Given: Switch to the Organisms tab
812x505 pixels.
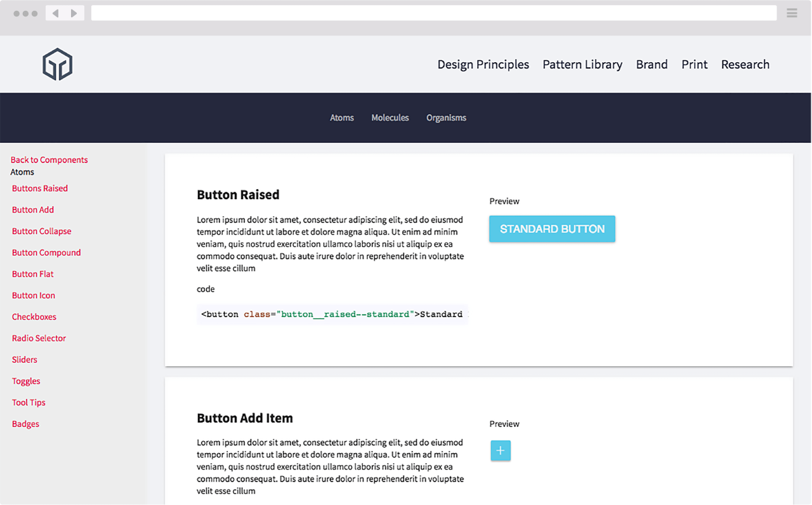Looking at the screenshot, I should 446,118.
